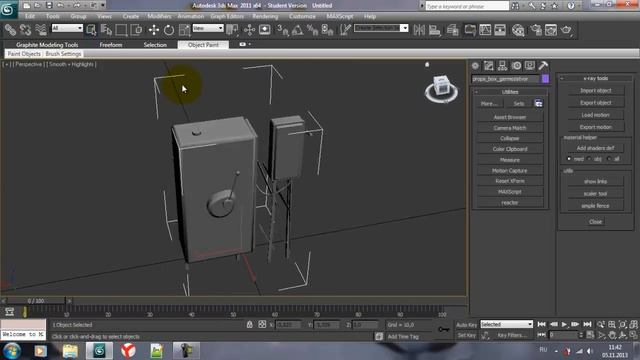Viewport: 640px width, 360px height.
Task: Activate the Select and Rotate tool
Action: tap(169, 30)
